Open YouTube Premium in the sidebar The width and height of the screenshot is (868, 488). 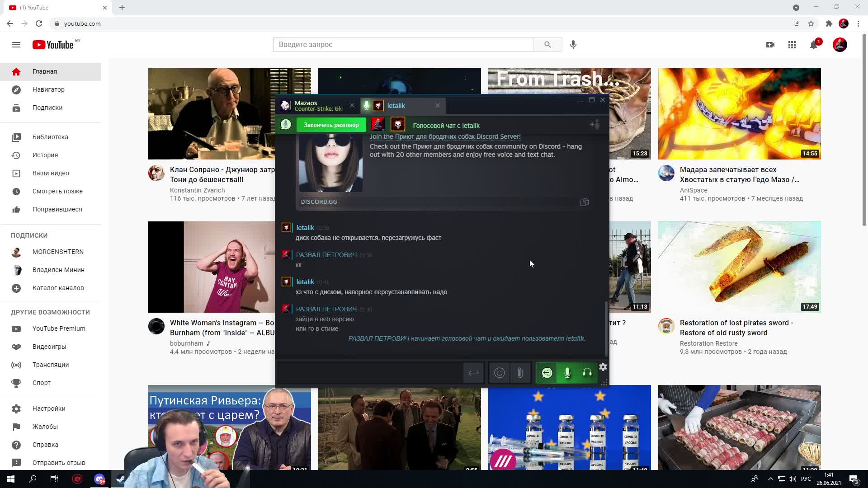[x=51, y=328]
